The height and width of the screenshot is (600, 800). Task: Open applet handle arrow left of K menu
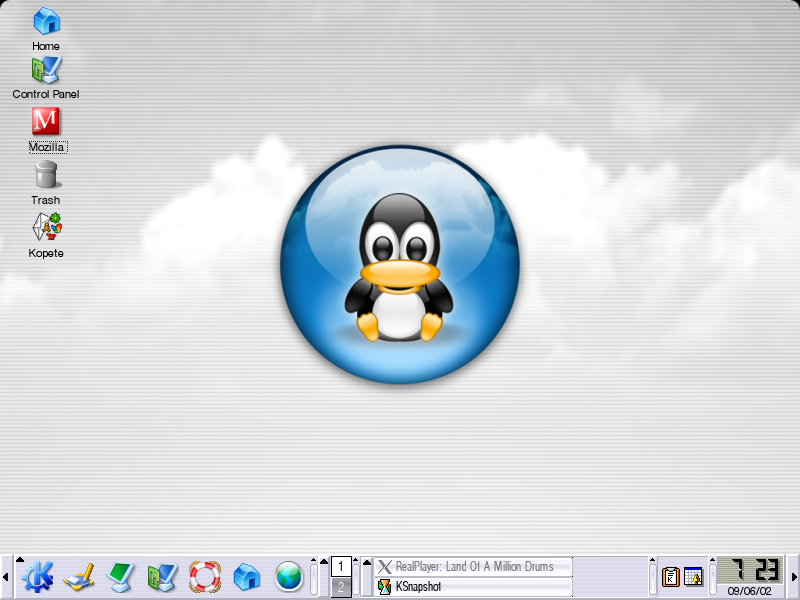click(19, 560)
